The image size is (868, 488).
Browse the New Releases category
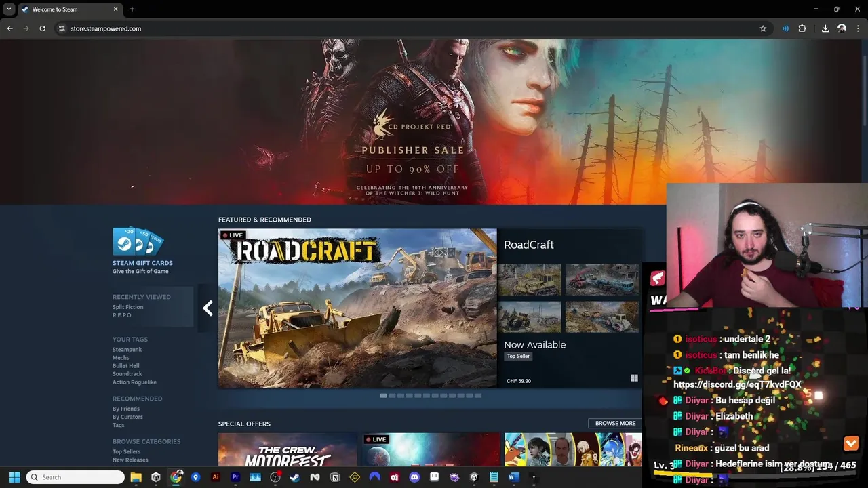[x=130, y=460]
